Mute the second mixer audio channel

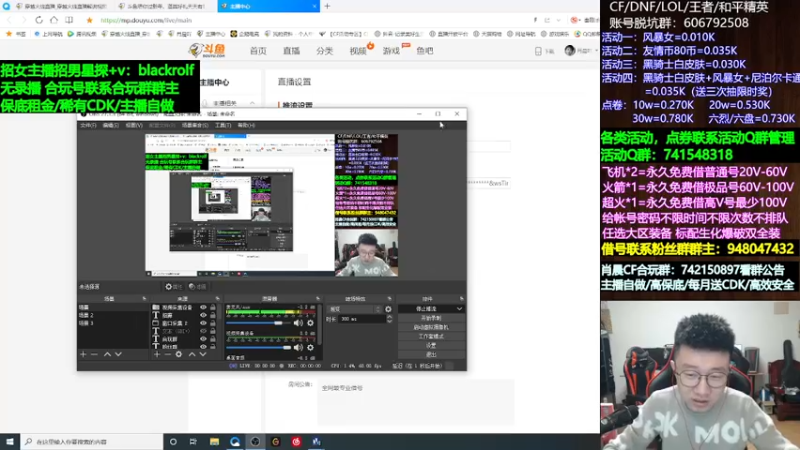[298, 347]
